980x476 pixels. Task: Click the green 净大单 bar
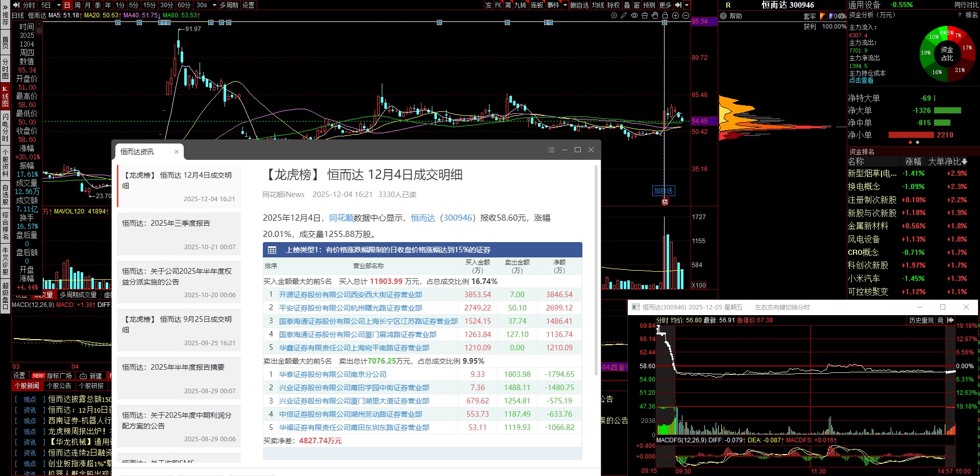coord(947,111)
